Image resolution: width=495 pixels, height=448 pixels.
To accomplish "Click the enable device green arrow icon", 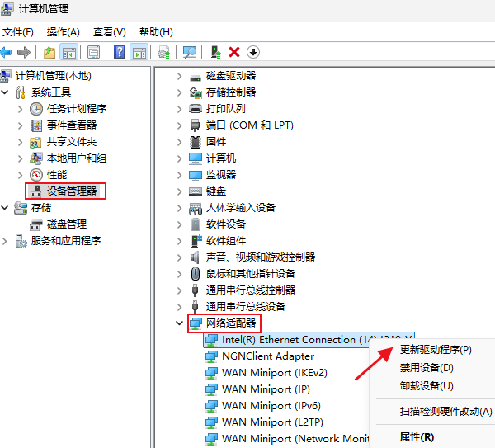I will pos(216,52).
